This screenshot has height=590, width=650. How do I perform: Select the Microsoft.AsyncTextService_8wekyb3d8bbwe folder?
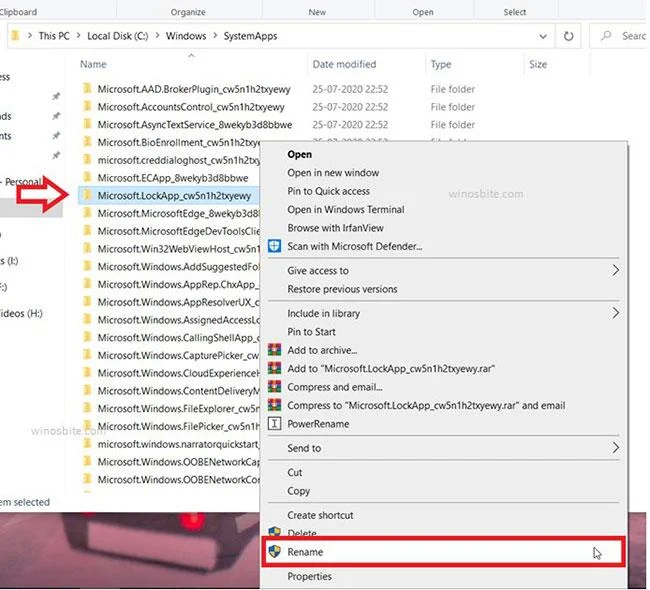(x=194, y=124)
